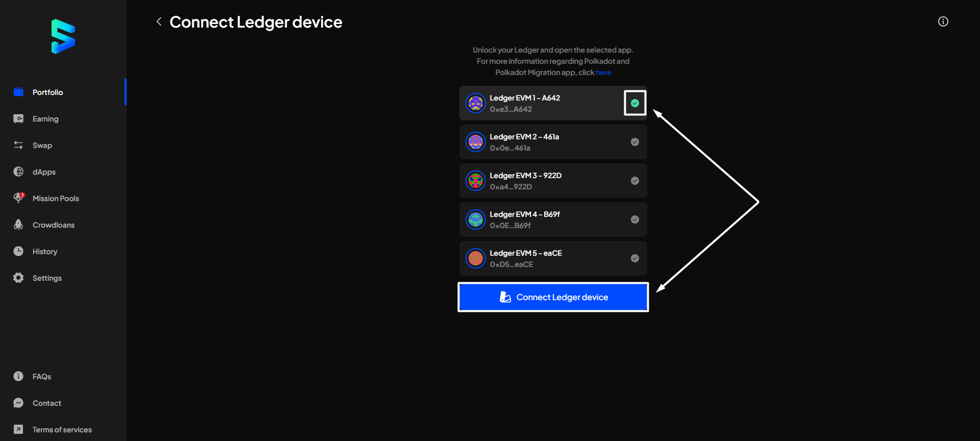Click the Settings gear icon

click(x=19, y=278)
